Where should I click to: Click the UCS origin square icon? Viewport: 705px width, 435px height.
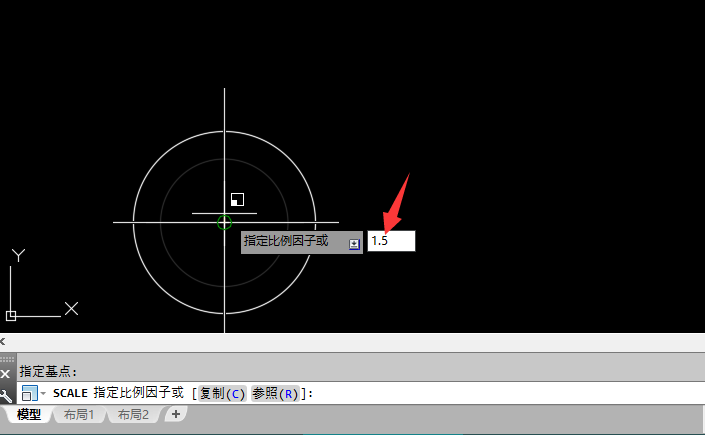[x=11, y=316]
